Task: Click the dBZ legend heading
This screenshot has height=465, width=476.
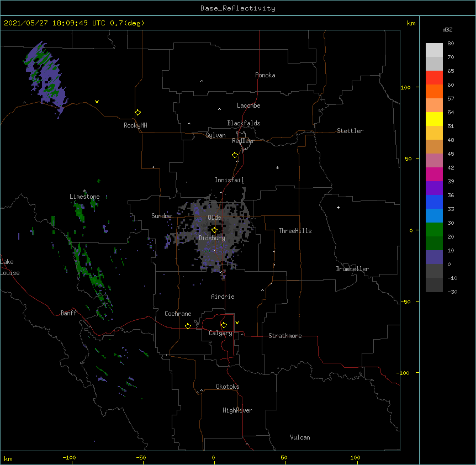Action: 447,29
